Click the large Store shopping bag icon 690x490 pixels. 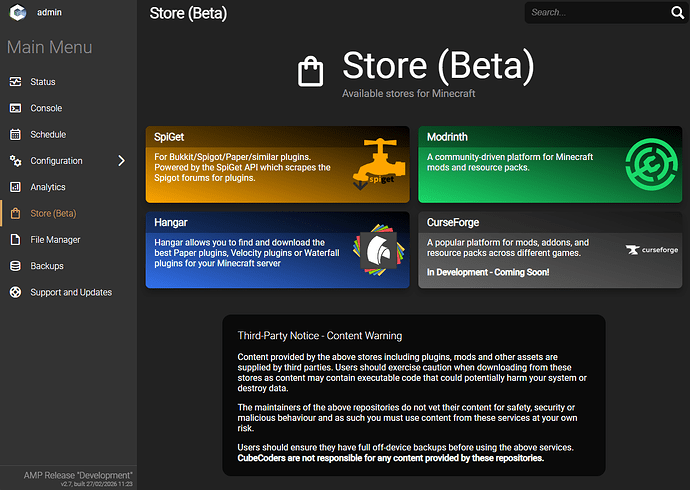310,71
